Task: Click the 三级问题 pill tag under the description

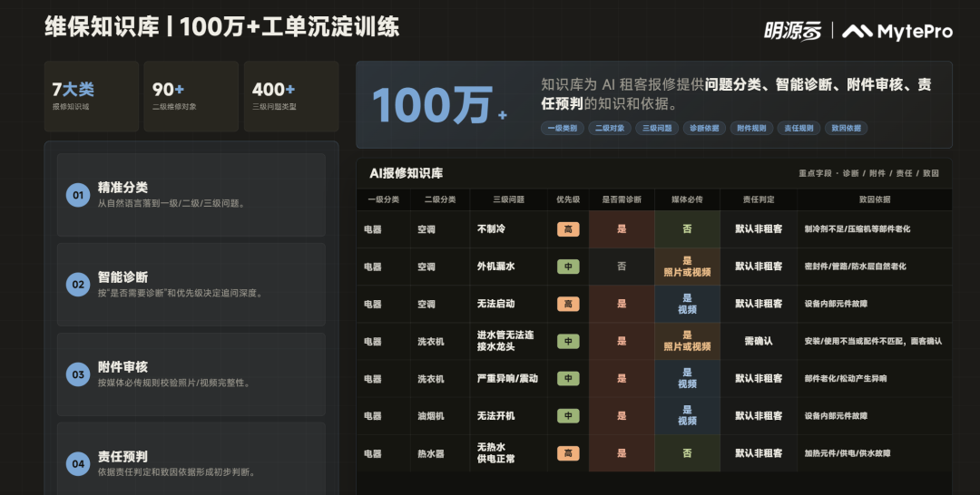Action: 658,128
